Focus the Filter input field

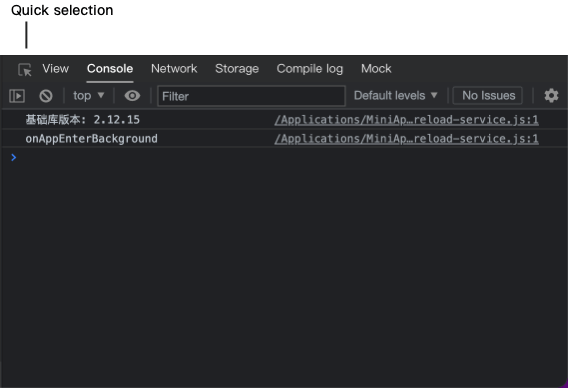pos(251,96)
